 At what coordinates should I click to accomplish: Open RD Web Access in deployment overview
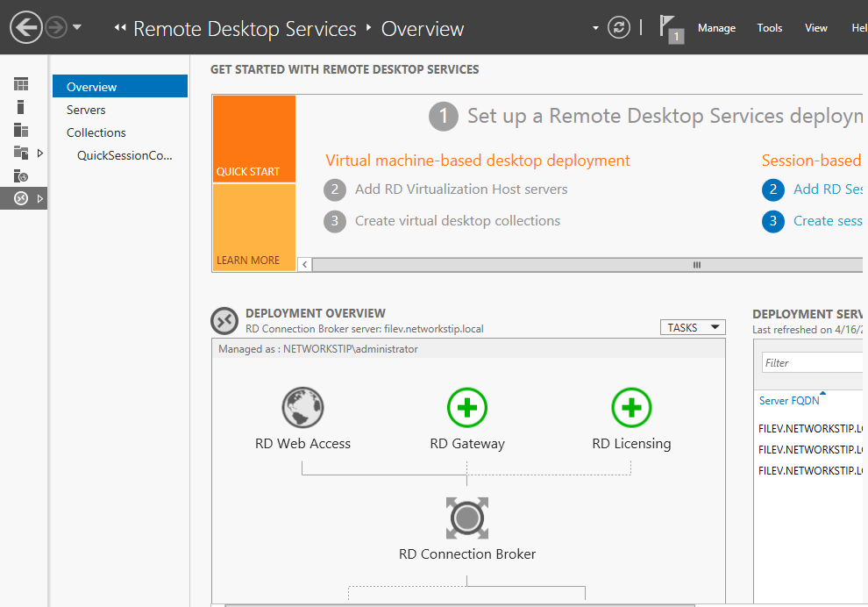302,407
